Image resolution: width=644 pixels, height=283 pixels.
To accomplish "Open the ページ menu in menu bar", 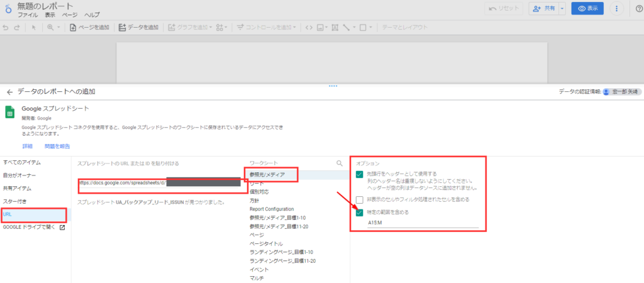I will [69, 15].
